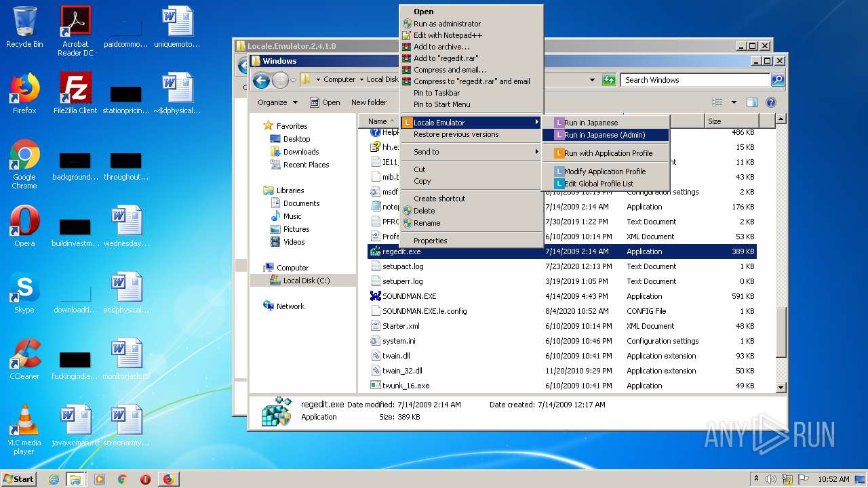Select Recent Places in navigation pane
The image size is (868, 488).
(x=307, y=165)
